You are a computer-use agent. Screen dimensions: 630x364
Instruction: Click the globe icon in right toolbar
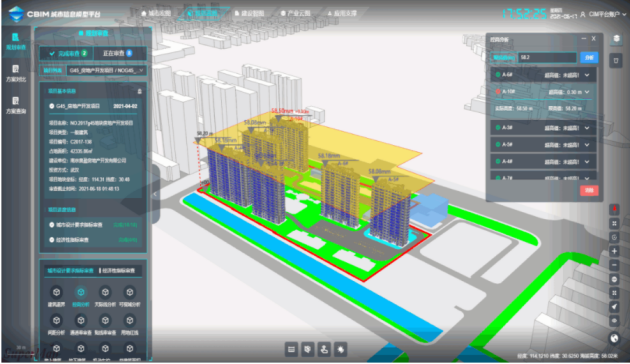coord(614,338)
